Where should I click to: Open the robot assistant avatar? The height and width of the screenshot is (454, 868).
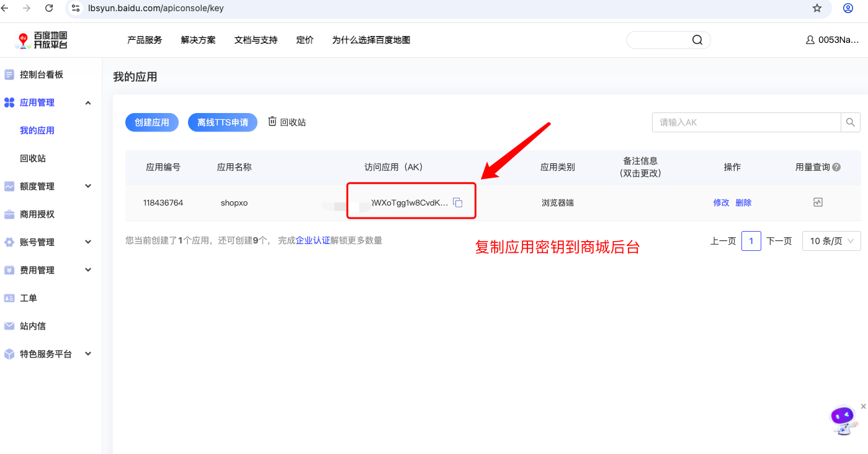coord(844,420)
